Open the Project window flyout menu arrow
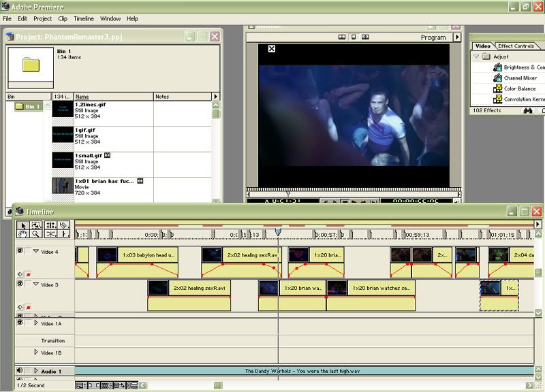Screen dimensions: 545x392 [x=215, y=97]
